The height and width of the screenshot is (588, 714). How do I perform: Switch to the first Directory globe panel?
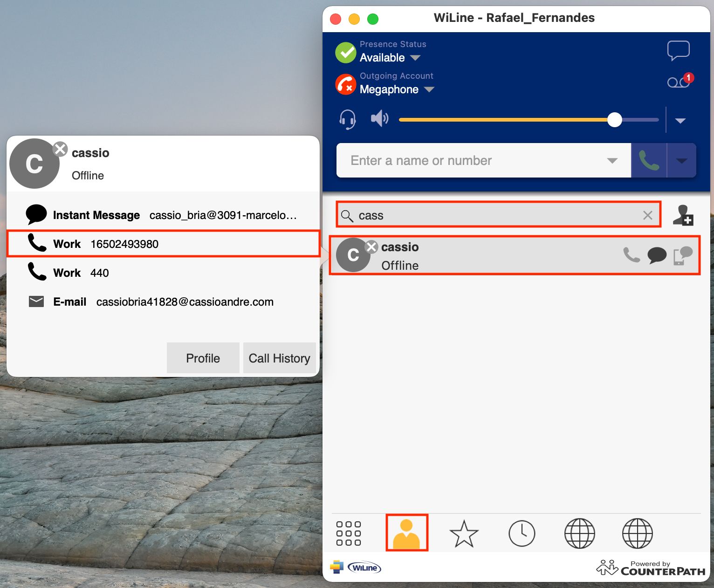[579, 533]
